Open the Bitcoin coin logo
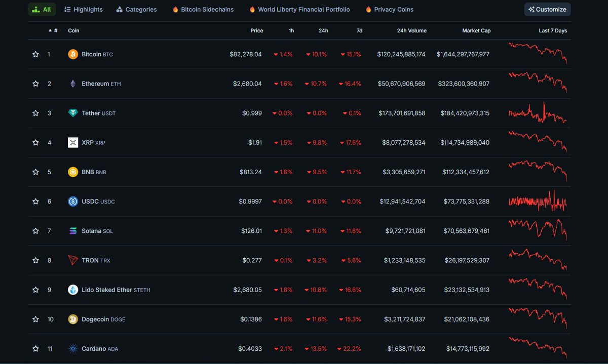The width and height of the screenshot is (608, 364). (73, 54)
